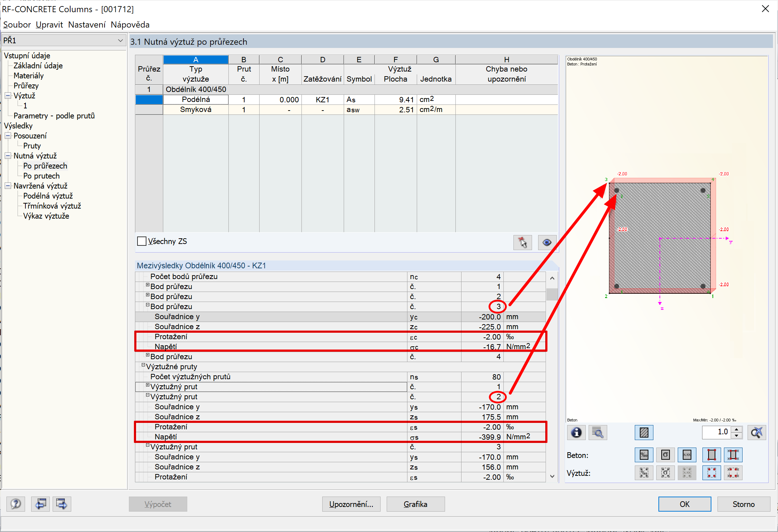Toggle the hatched cross-section display icon
778x532 pixels.
644,433
